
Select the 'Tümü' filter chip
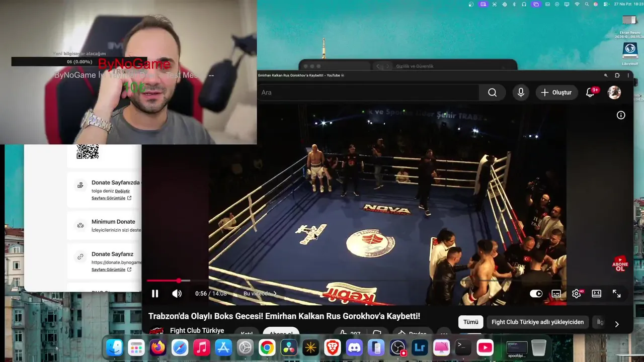pyautogui.click(x=471, y=322)
